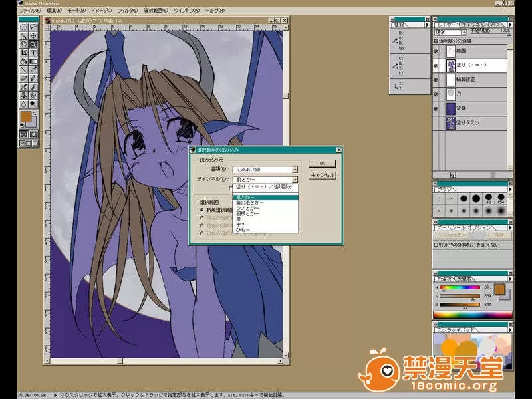Screen dimensions: 532x399
Task: Select the 塗りテスツ layer thumbnail
Action: tap(452, 122)
